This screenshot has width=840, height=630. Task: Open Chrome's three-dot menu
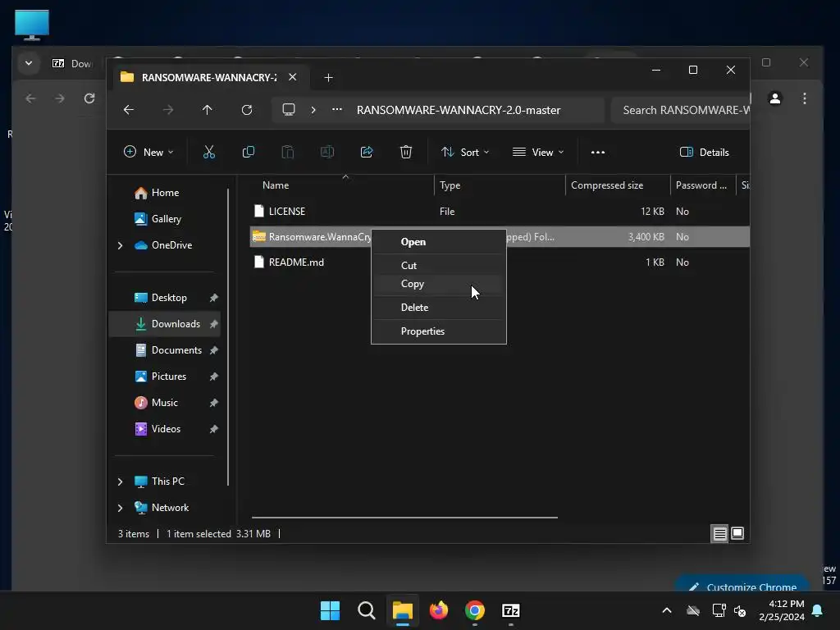(804, 98)
